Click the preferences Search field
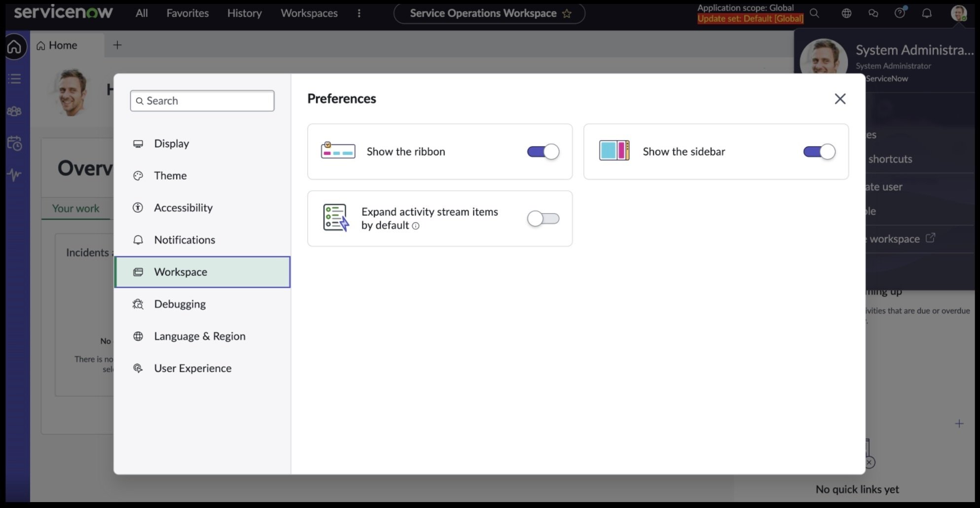Screen dimensions: 980x508 [x=202, y=101]
